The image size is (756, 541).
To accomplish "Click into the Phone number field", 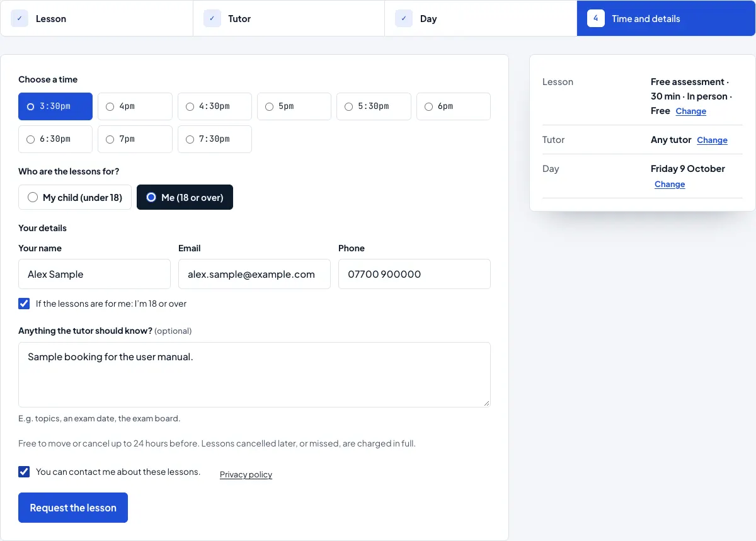I will tap(415, 274).
